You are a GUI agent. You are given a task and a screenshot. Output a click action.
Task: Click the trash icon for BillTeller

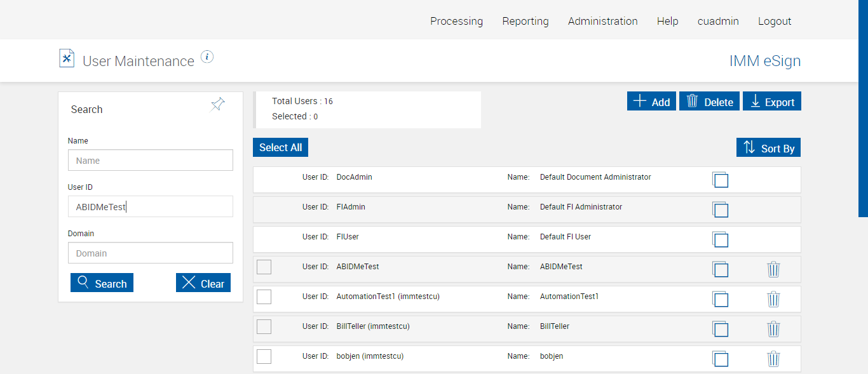pos(773,329)
